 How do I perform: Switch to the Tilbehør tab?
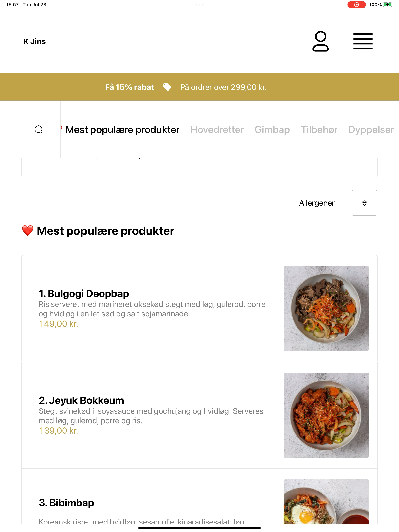[319, 130]
